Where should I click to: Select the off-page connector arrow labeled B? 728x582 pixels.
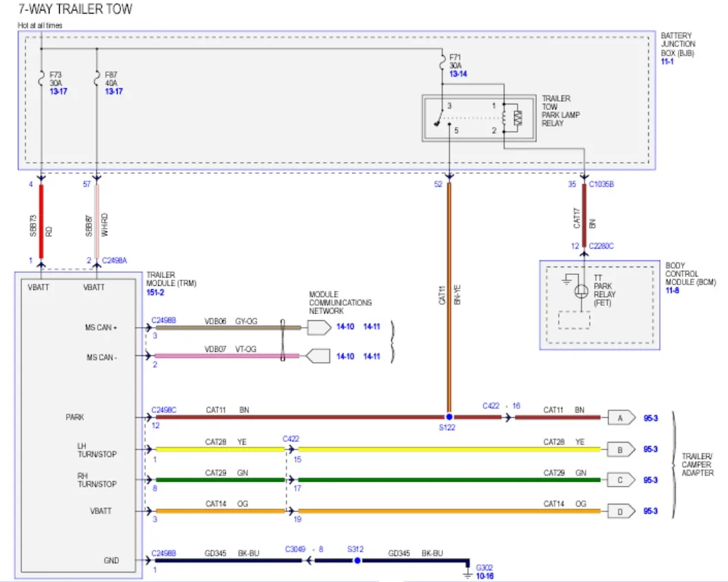point(621,449)
